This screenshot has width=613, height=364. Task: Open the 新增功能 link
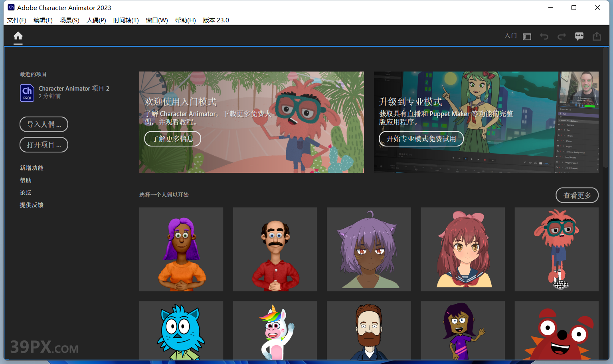pyautogui.click(x=32, y=168)
